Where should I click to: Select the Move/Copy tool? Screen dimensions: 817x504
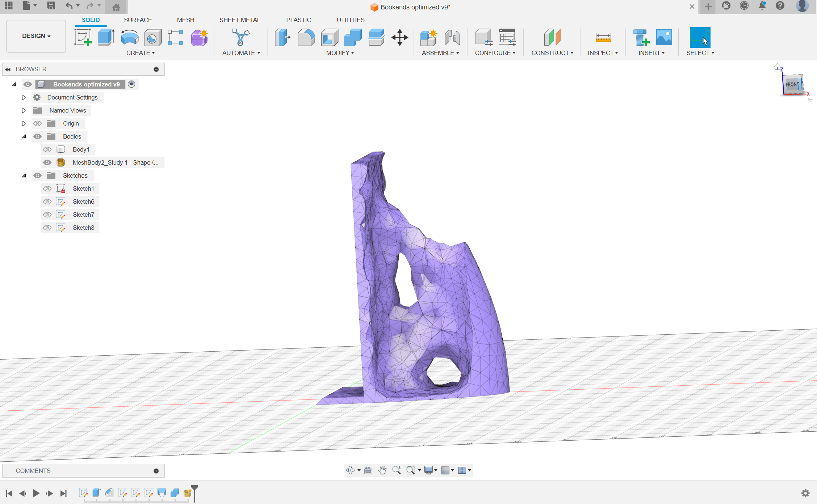[400, 37]
